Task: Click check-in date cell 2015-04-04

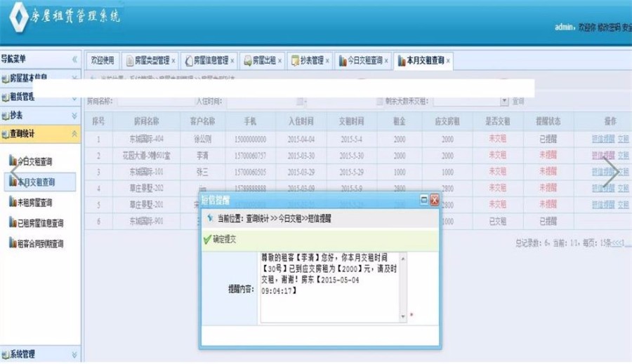Action: [301, 140]
